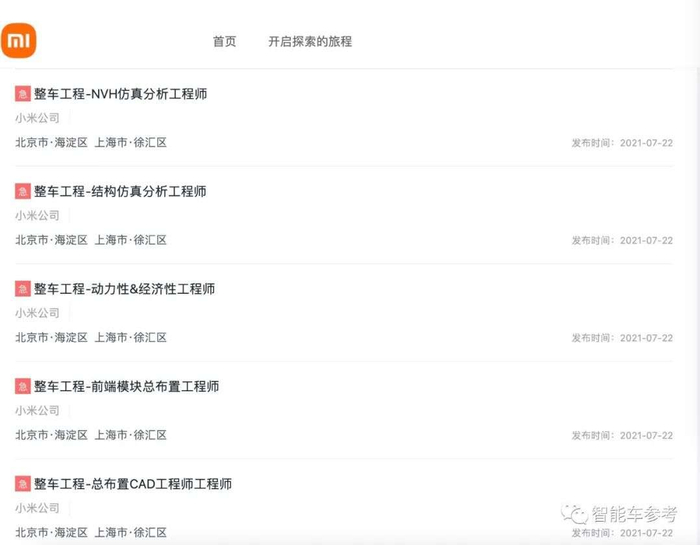The width and height of the screenshot is (700, 545).
Task: Click urgent icon beside 前端模块总布置工程师 job
Action: [x=22, y=386]
